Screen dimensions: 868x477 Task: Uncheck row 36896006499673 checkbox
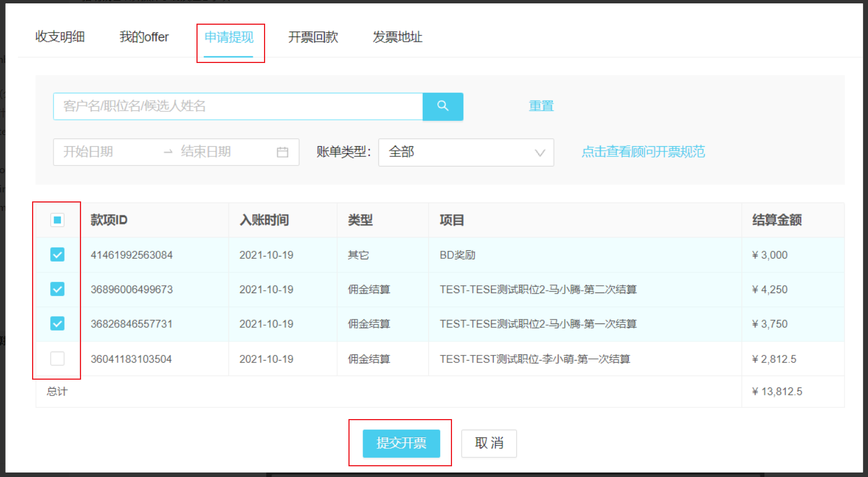(57, 289)
